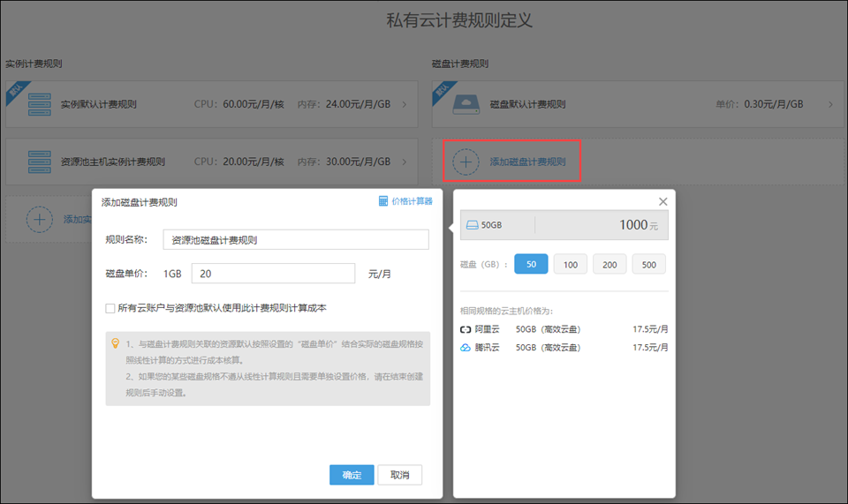Expand the 资源池主机实例计费规则 row chevron
The width and height of the screenshot is (848, 504).
point(405,162)
